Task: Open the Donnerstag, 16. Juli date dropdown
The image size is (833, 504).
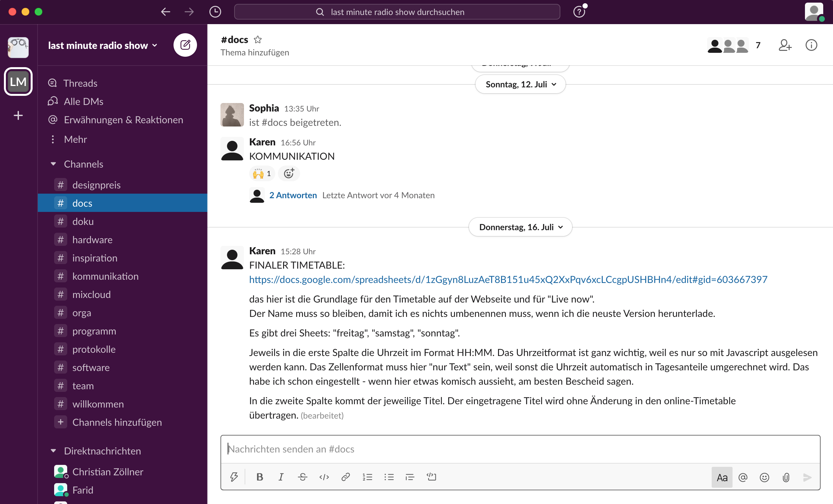Action: tap(520, 227)
